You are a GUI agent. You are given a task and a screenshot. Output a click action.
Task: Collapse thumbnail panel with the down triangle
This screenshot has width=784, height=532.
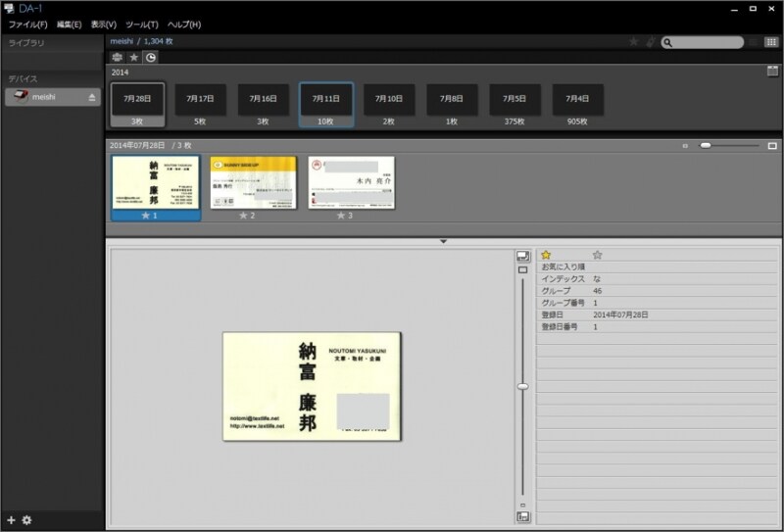(443, 241)
